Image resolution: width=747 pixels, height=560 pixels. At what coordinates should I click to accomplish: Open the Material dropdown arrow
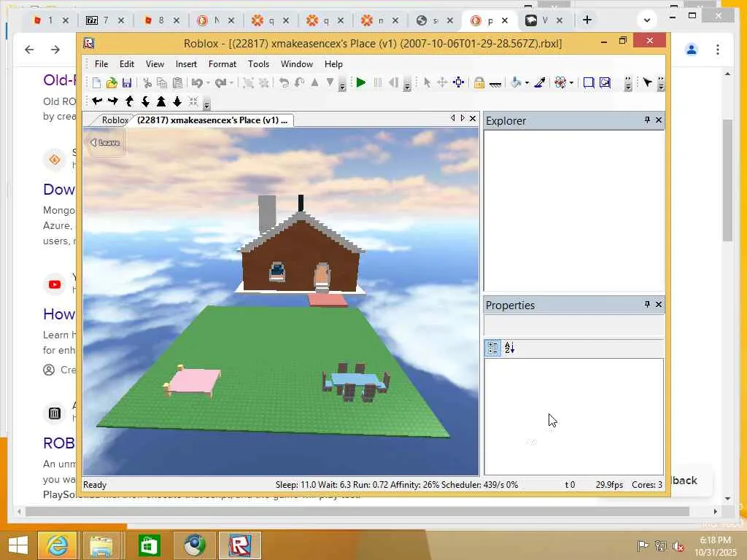[571, 83]
